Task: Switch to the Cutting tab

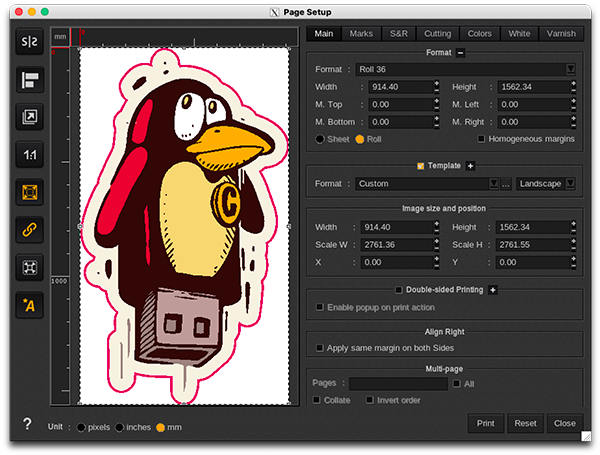Action: (437, 34)
